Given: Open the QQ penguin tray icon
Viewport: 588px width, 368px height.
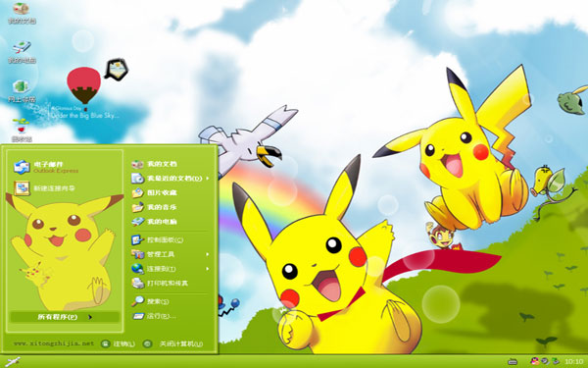Looking at the screenshot, I should 535,361.
